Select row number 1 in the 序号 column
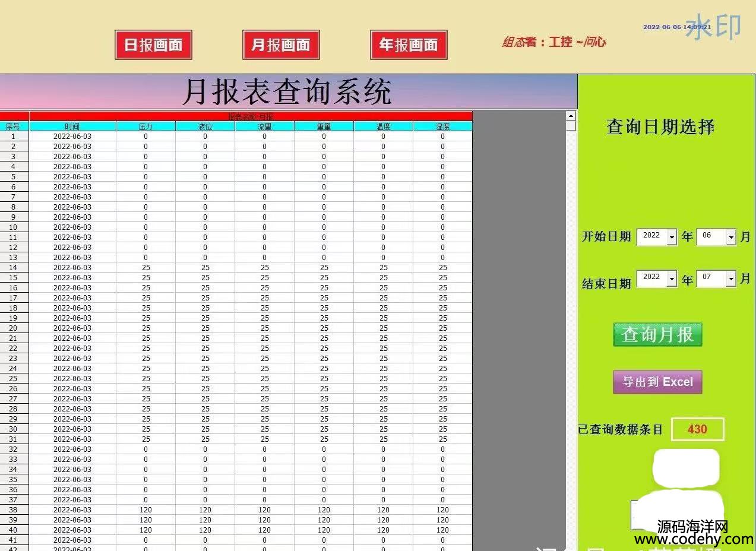The height and width of the screenshot is (551, 756). click(x=14, y=137)
